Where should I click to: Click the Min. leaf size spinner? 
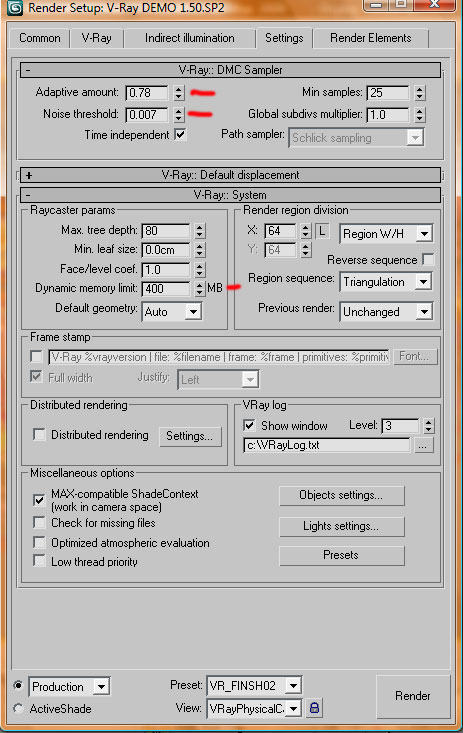tap(200, 250)
